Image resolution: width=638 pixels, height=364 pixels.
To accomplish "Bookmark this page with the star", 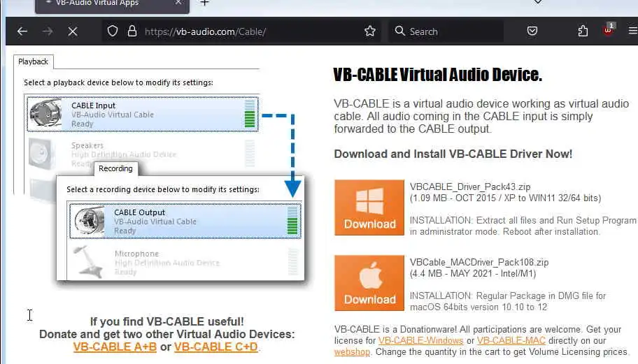I will pos(370,31).
